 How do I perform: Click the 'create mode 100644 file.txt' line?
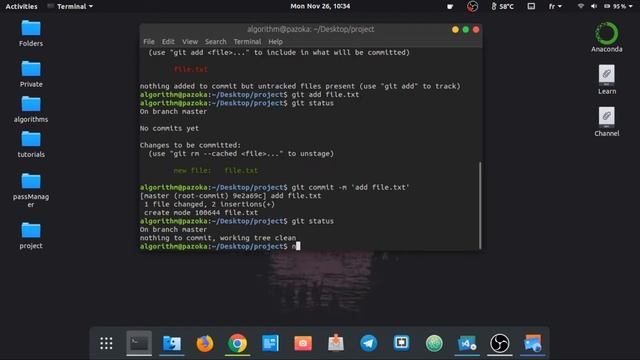201,213
